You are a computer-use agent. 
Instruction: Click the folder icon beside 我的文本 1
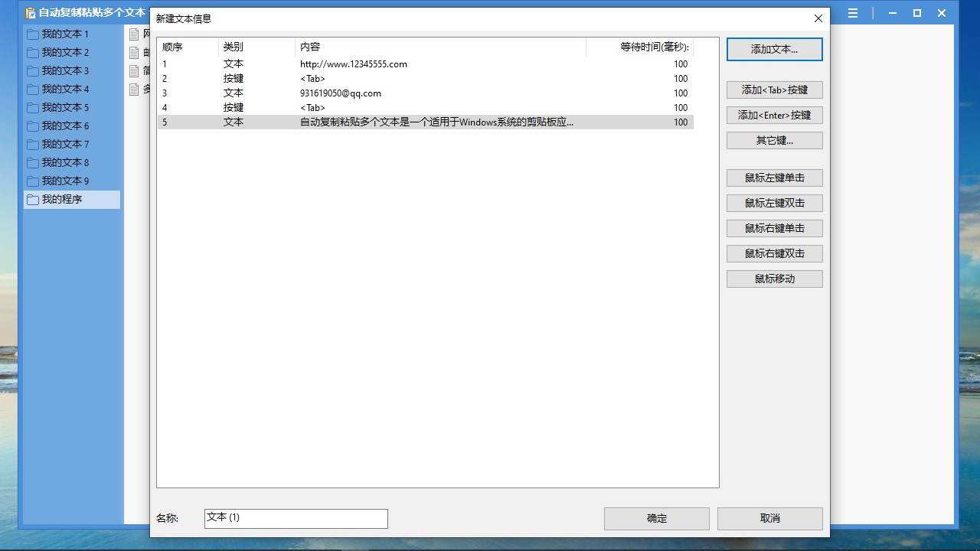32,34
